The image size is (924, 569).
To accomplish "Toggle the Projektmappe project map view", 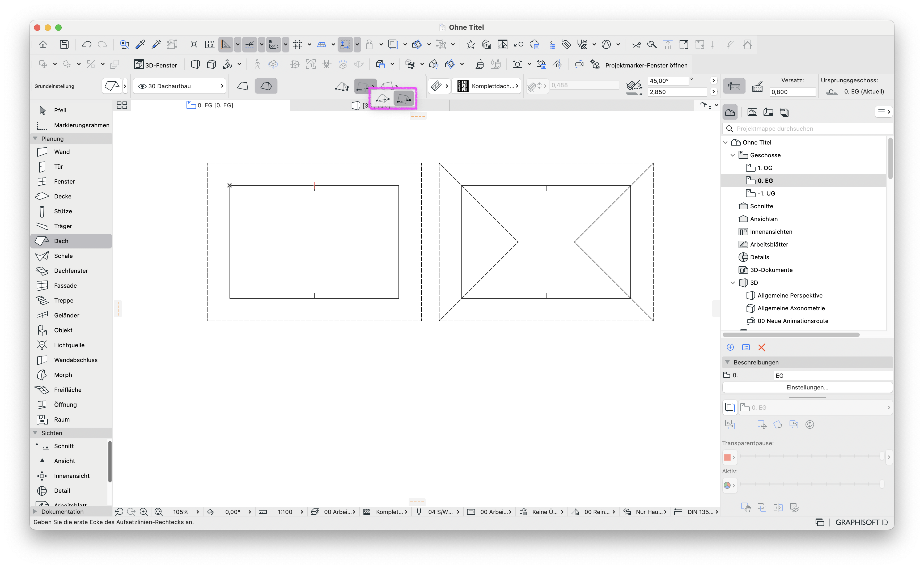I will pyautogui.click(x=730, y=112).
